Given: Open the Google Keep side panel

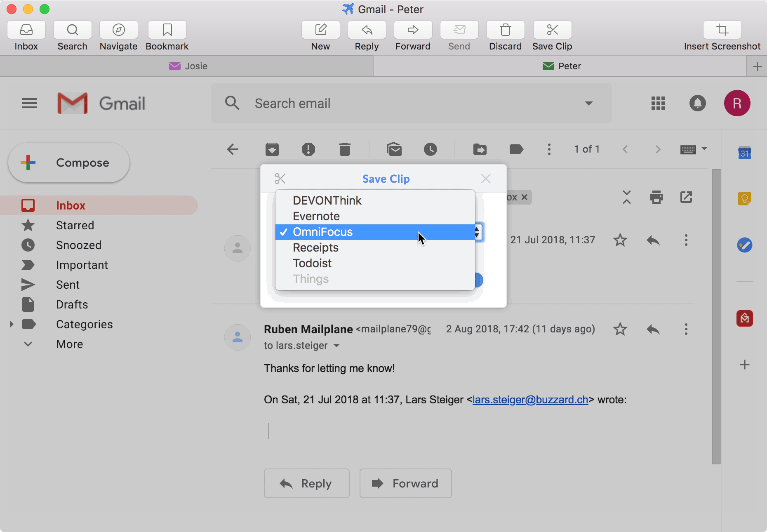Looking at the screenshot, I should point(745,199).
